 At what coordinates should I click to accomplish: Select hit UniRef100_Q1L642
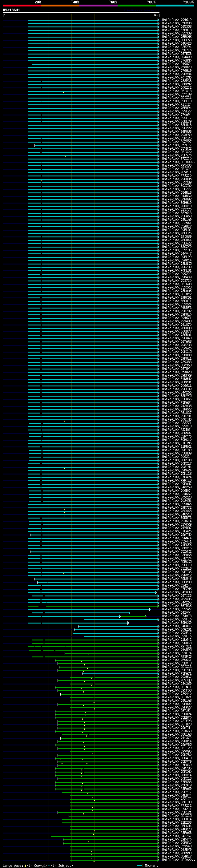pos(177,640)
